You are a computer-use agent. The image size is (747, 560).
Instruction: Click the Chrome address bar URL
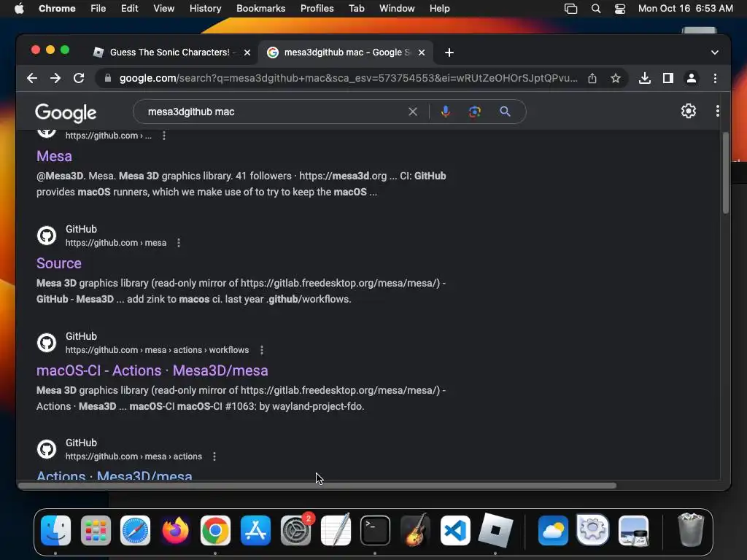coord(348,78)
